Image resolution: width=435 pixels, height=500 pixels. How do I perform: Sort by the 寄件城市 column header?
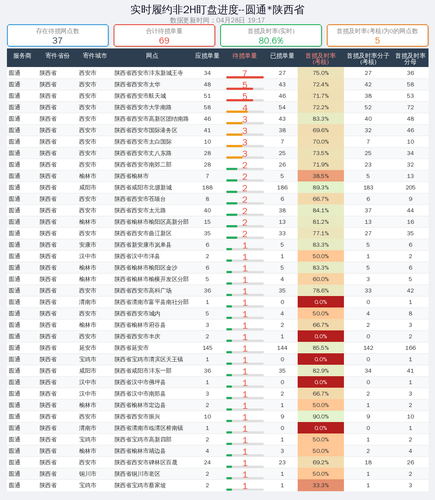click(x=95, y=56)
